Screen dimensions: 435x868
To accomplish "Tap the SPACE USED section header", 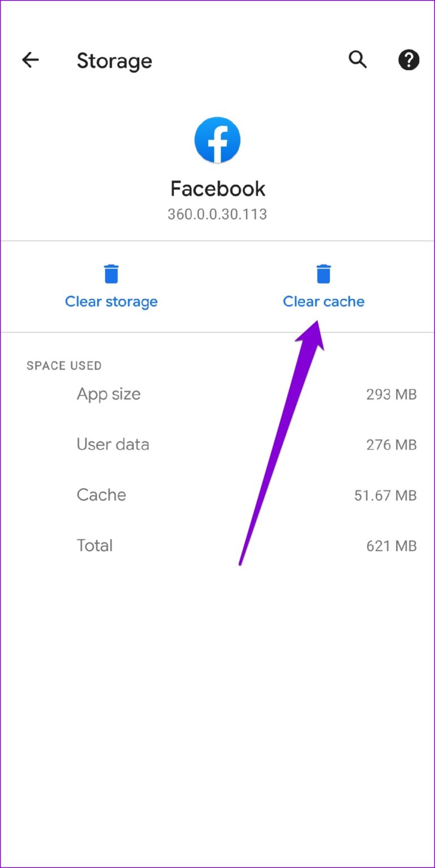I will [64, 366].
